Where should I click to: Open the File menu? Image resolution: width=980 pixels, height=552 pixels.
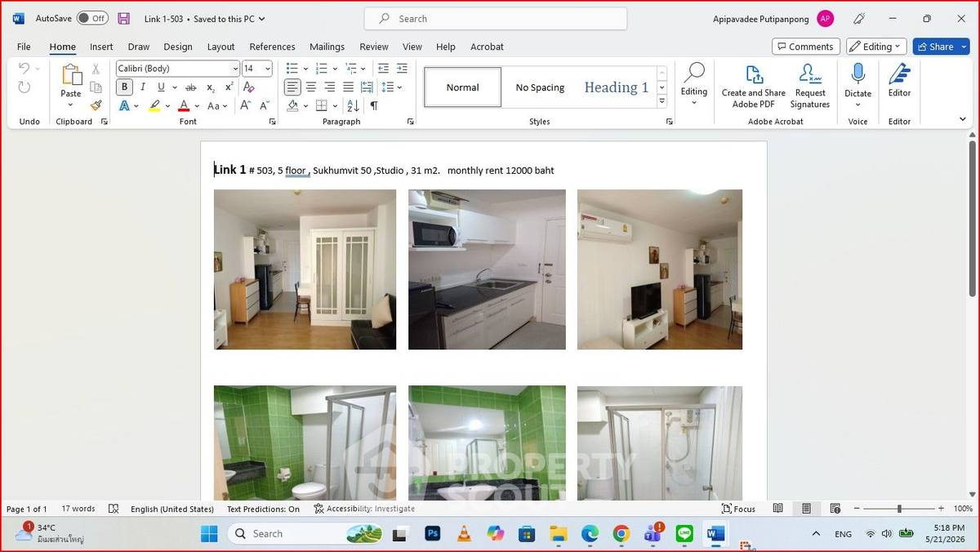(24, 47)
